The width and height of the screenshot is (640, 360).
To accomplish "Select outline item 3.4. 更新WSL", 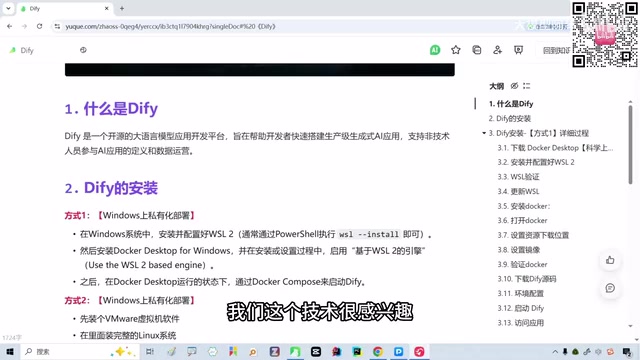I will coord(518,191).
